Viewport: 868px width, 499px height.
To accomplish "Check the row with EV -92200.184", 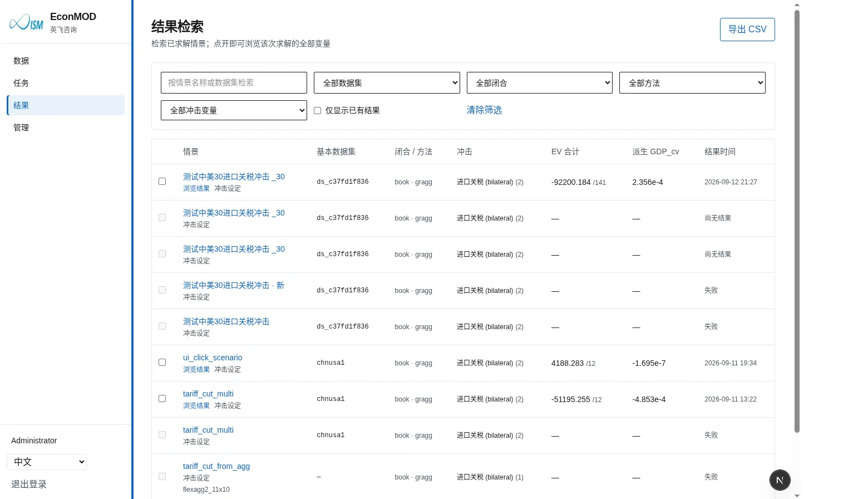I will 162,181.
